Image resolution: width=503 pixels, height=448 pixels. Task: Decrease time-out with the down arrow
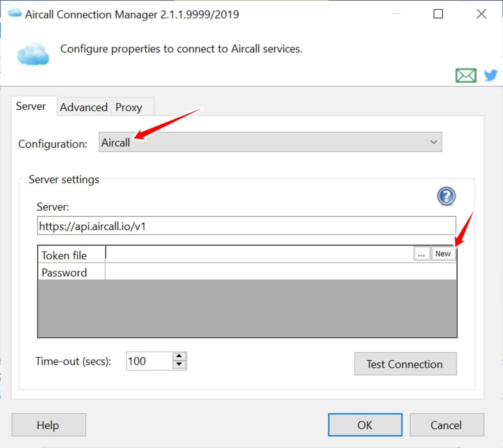[x=179, y=365]
